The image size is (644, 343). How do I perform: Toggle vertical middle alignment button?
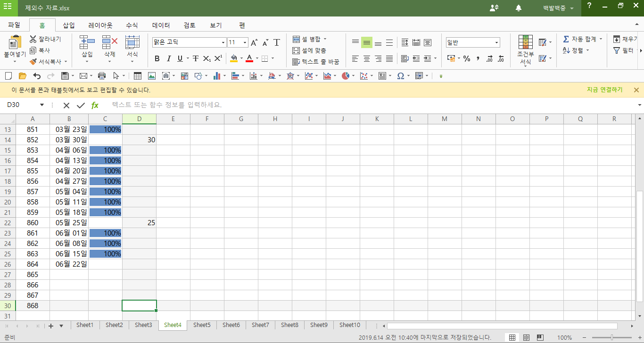pos(366,42)
